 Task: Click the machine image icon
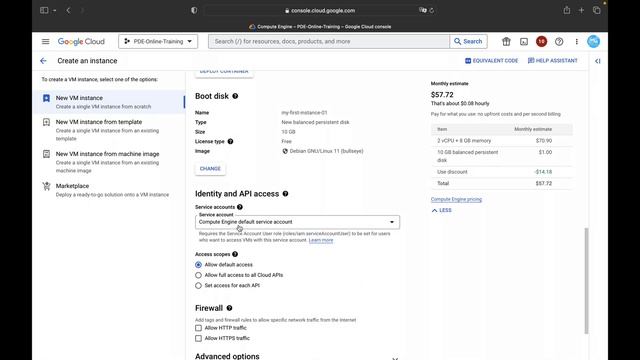pyautogui.click(x=47, y=154)
